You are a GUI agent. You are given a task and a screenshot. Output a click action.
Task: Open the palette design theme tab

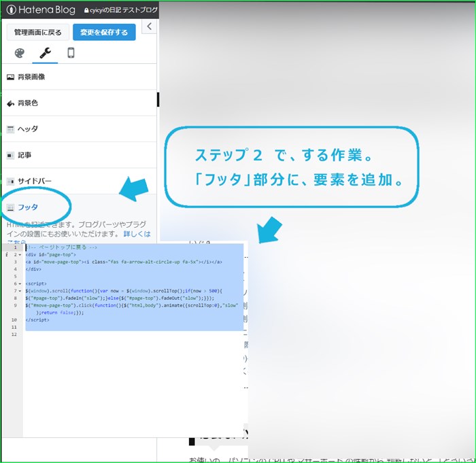(20, 53)
